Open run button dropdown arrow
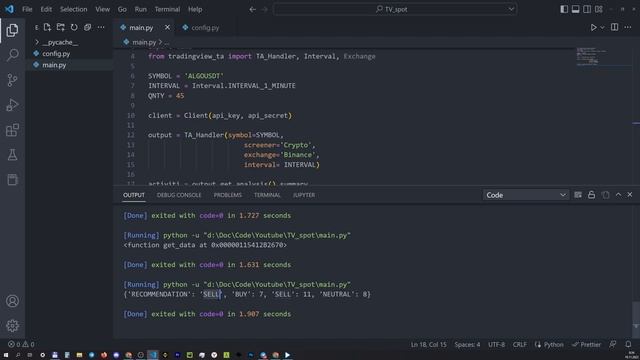The image size is (640, 360). point(602,27)
